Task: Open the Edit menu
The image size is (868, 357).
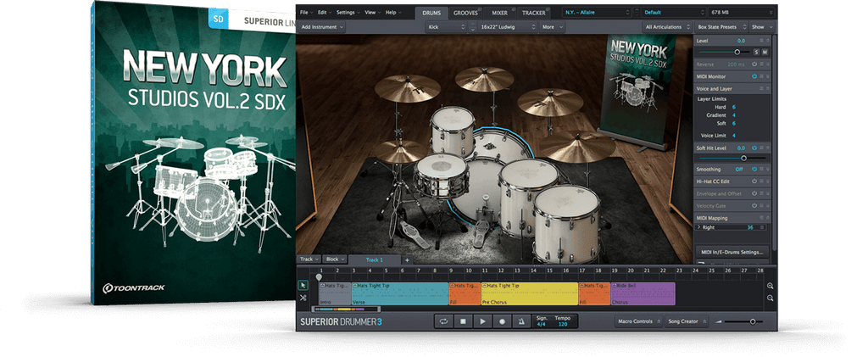Action: [x=325, y=12]
